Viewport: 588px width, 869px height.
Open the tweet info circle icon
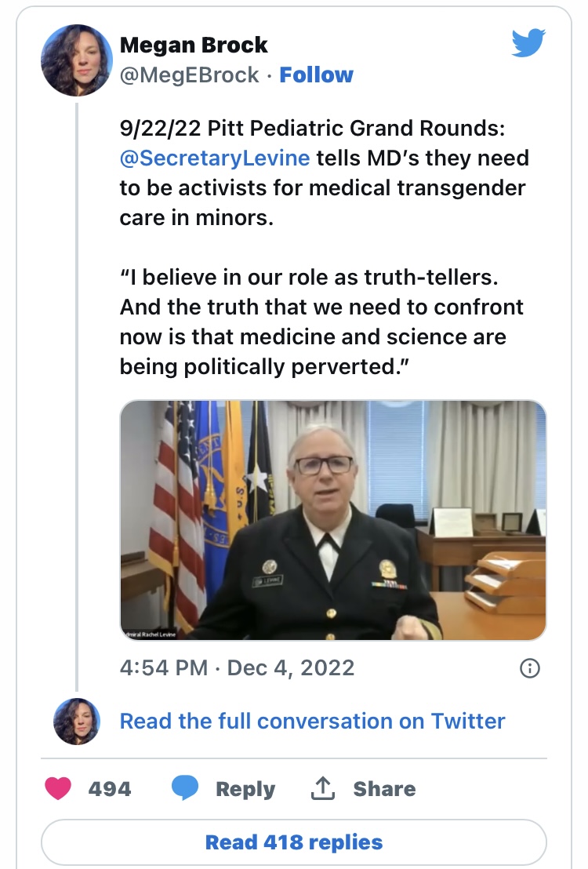pos(529,668)
